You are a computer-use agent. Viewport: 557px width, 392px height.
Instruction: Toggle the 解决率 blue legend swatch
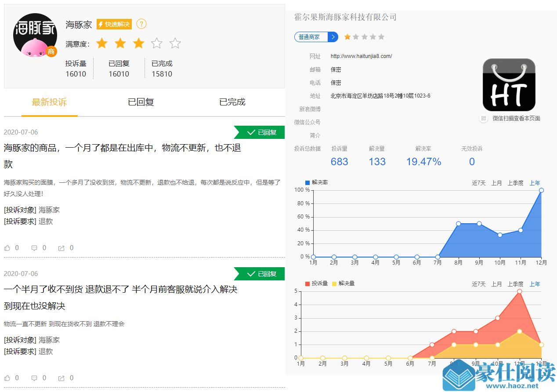pos(307,182)
